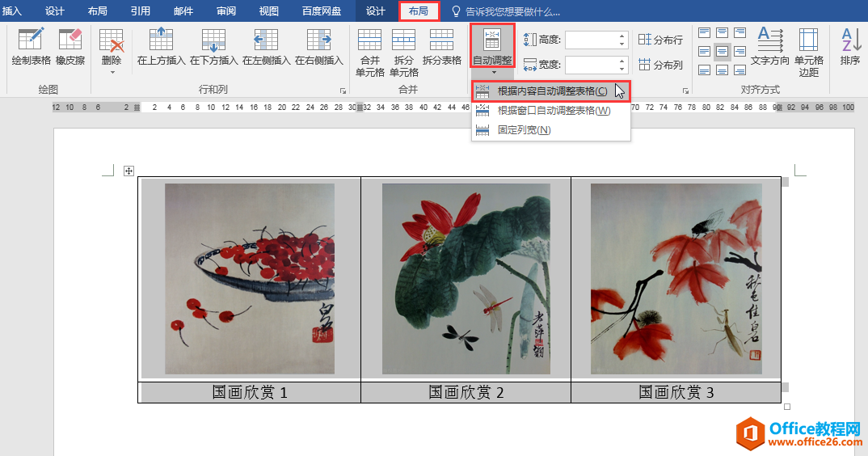
Task: Click the caption 国画欣赏 2
Action: click(x=466, y=392)
